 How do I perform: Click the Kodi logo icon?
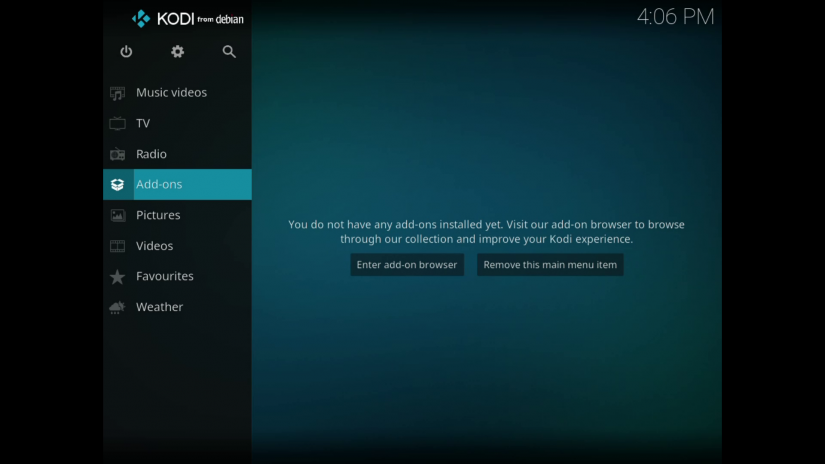[141, 19]
